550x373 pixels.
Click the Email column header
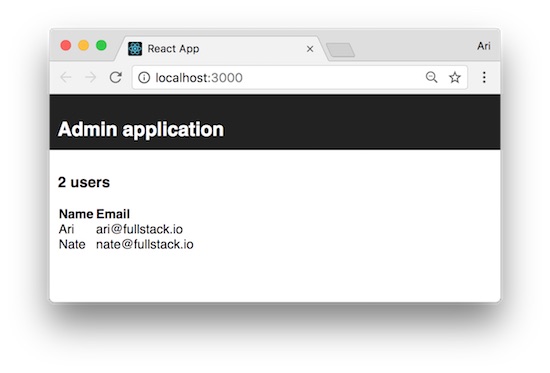[113, 214]
